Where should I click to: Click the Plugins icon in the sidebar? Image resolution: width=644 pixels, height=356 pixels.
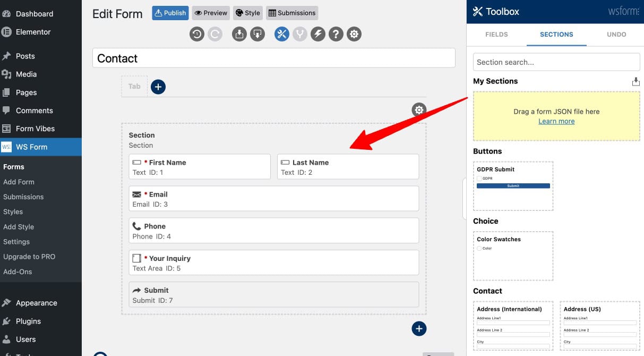pos(6,321)
